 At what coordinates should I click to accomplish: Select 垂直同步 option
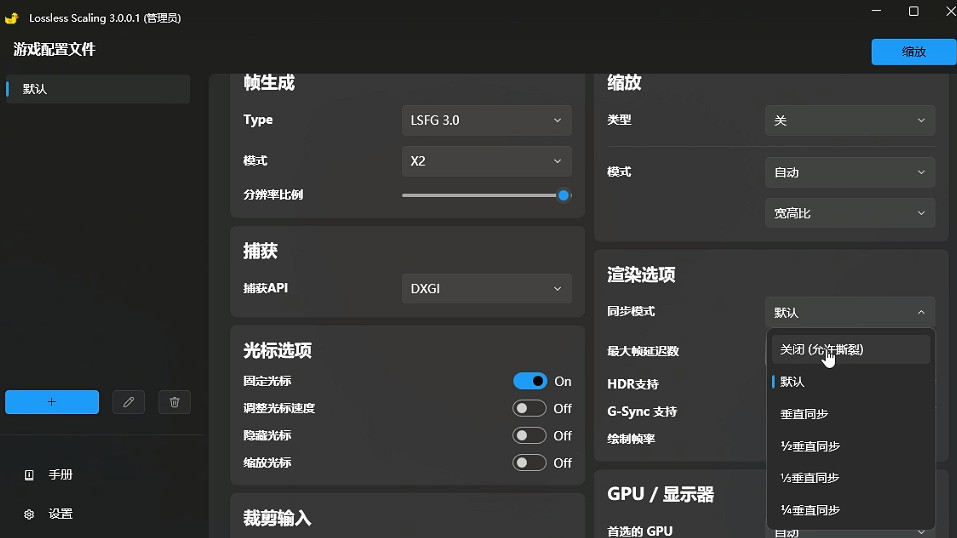coord(851,414)
